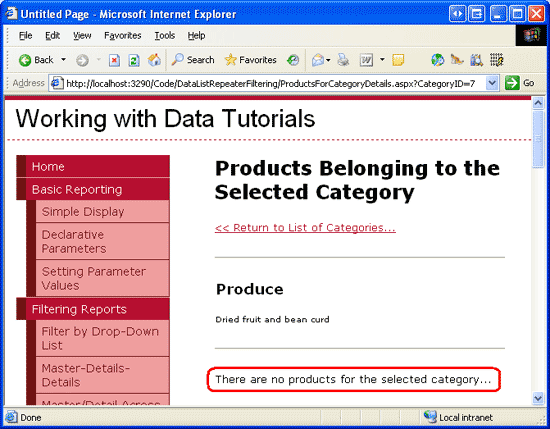
Task: Click the Print icon in toolbar
Action: click(x=343, y=60)
